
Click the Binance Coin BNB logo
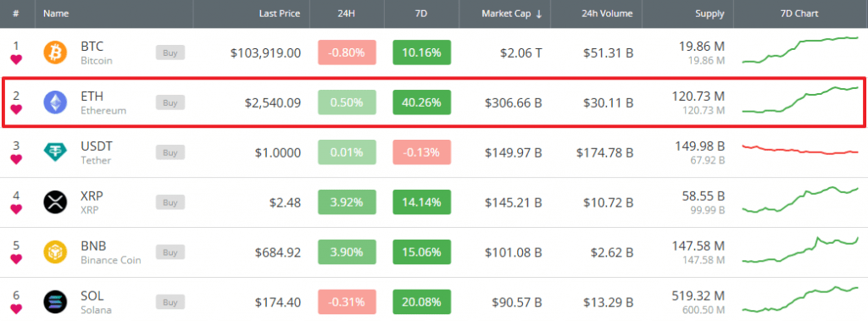click(55, 252)
